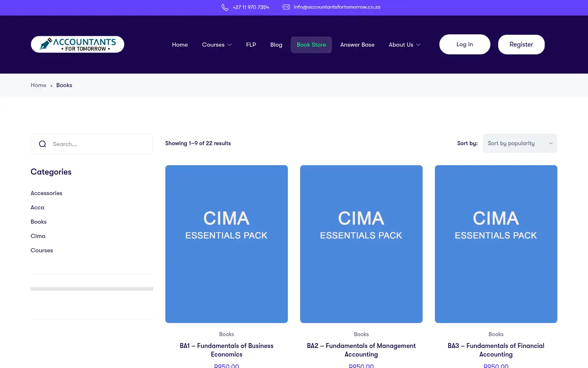Screen dimensions: 588x368
Task: Click the phone icon in top bar
Action: click(225, 7)
